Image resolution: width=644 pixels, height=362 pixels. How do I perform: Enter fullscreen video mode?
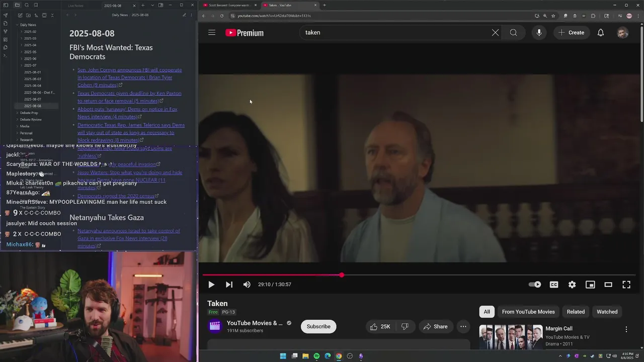626,285
